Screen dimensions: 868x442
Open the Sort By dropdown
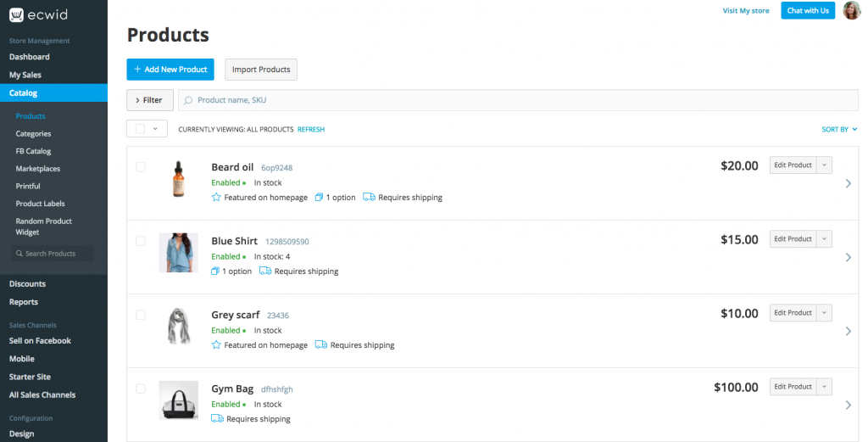coord(839,130)
